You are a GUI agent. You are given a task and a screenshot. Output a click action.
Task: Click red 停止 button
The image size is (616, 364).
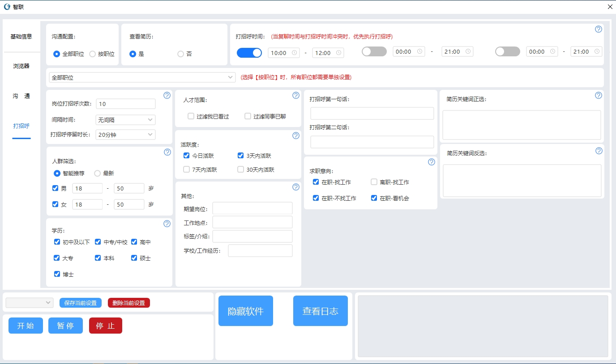(106, 326)
